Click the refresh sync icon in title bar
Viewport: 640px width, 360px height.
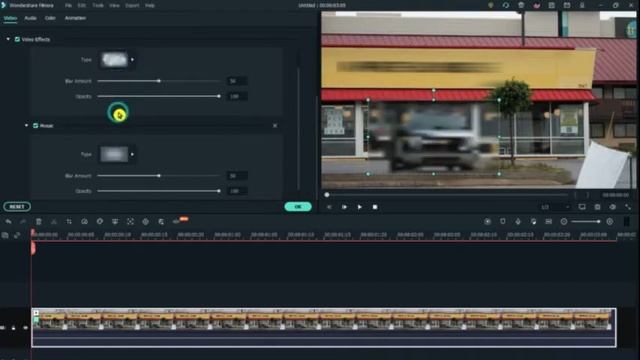506,5
